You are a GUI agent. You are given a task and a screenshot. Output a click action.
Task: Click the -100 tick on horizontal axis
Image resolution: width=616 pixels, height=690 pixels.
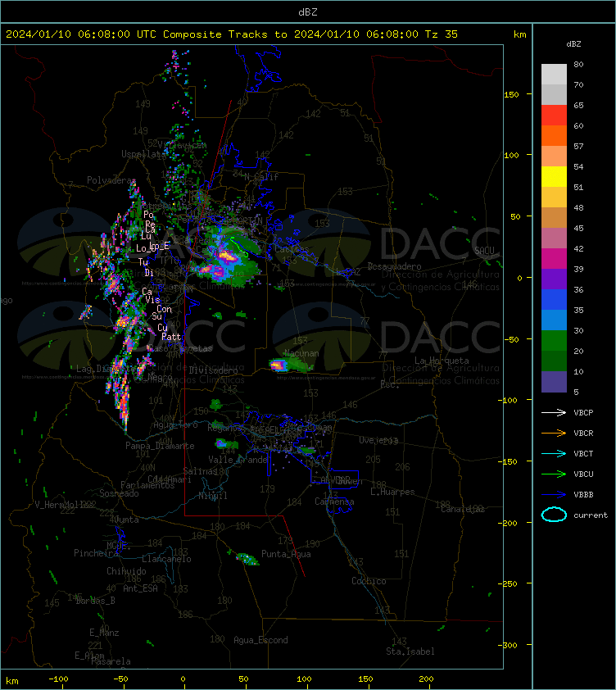[58, 679]
